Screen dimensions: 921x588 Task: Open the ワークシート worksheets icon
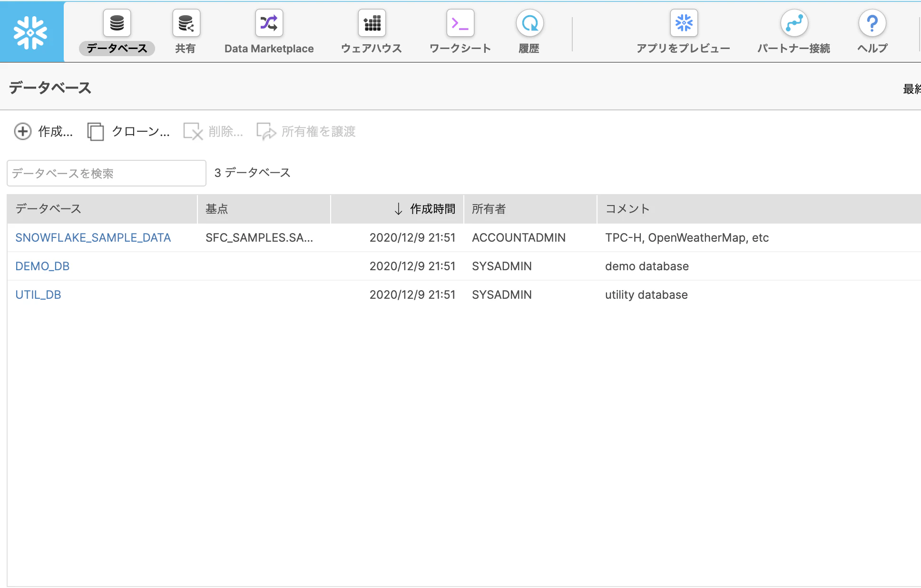[460, 23]
